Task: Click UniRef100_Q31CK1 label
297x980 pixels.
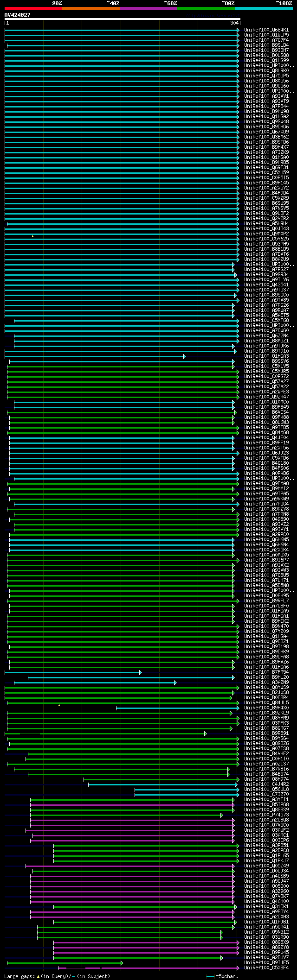Action: pyautogui.click(x=266, y=906)
